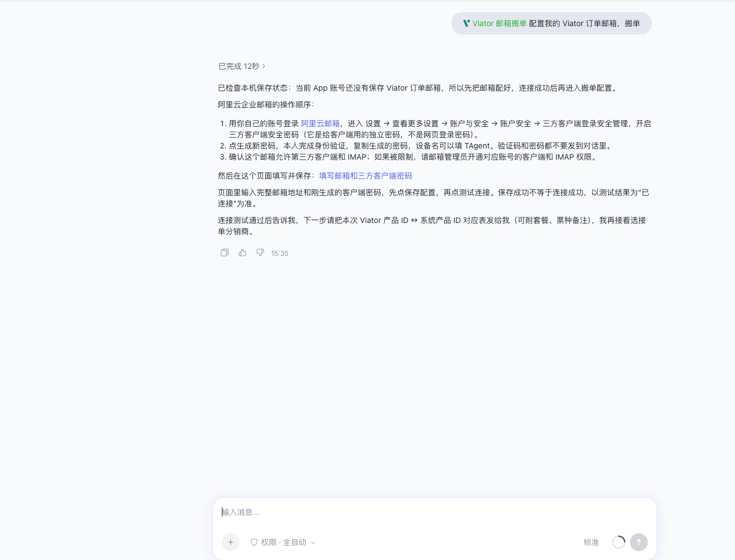The image size is (735, 560).
Task: Click the loading spinner icon beside send
Action: [x=619, y=542]
